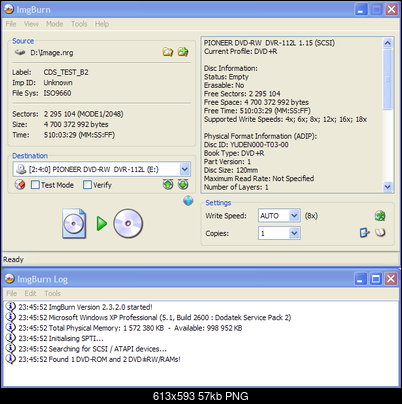Enable the Test Mode checkbox
This screenshot has width=402, height=404.
pyautogui.click(x=35, y=185)
